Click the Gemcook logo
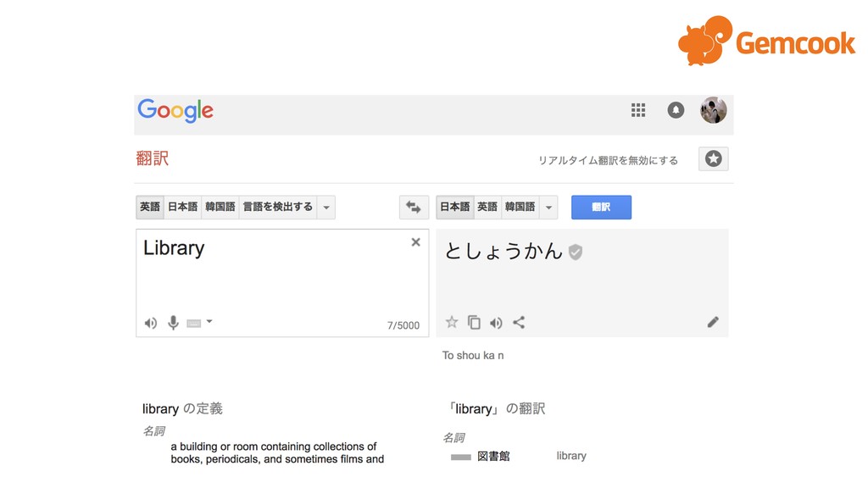Image resolution: width=868 pixels, height=488 pixels. (766, 41)
